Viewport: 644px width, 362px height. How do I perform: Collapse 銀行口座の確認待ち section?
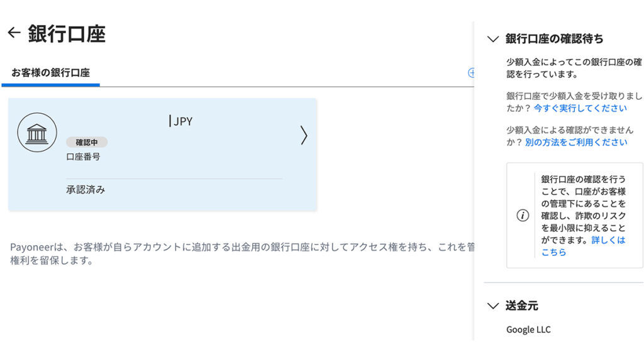coord(493,39)
